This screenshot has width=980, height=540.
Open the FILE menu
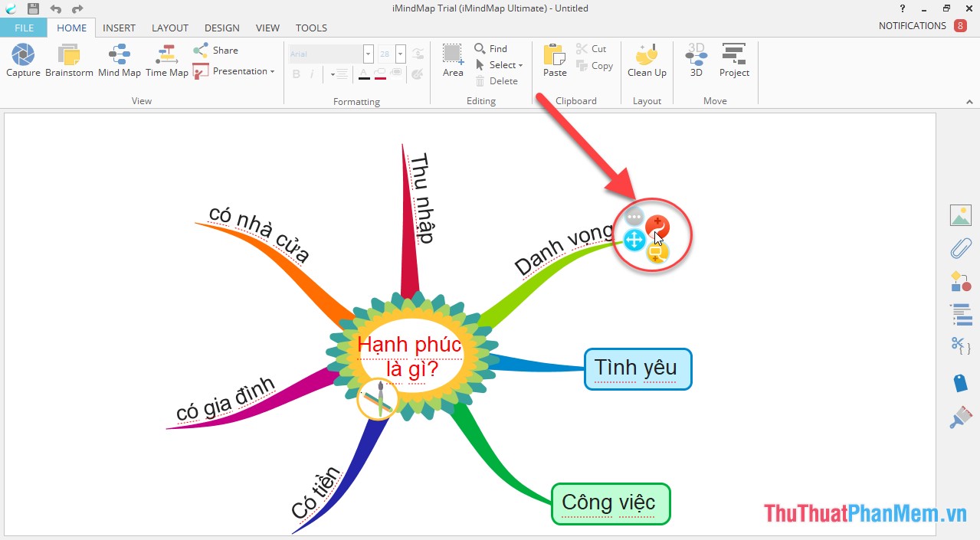pyautogui.click(x=23, y=28)
